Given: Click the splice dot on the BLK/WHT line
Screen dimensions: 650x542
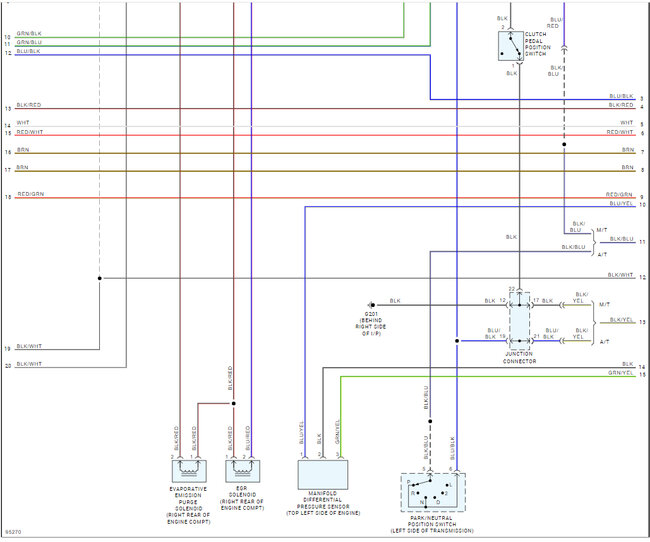Looking at the screenshot, I should 99,278.
